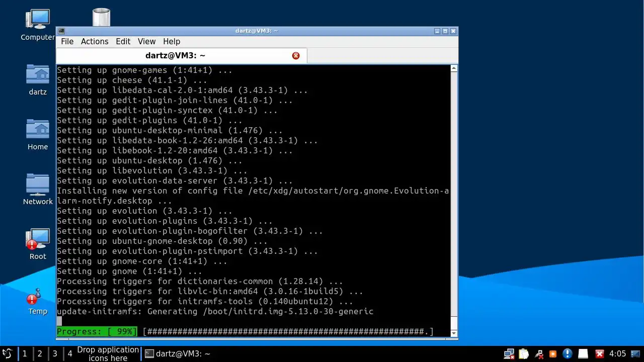Click line 'Setting up gedit-plugins (41.0-1)'
Image resolution: width=644 pixels, height=362 pixels.
(x=149, y=120)
